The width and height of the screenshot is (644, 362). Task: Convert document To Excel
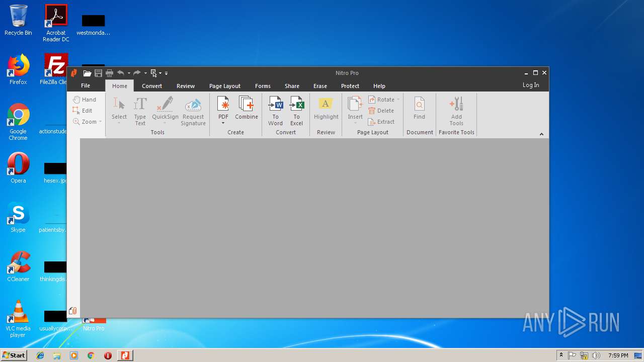click(x=297, y=111)
